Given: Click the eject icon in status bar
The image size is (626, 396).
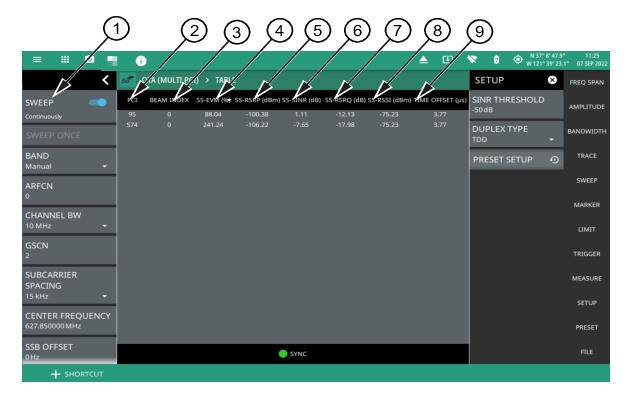Looking at the screenshot, I should pyautogui.click(x=423, y=60).
